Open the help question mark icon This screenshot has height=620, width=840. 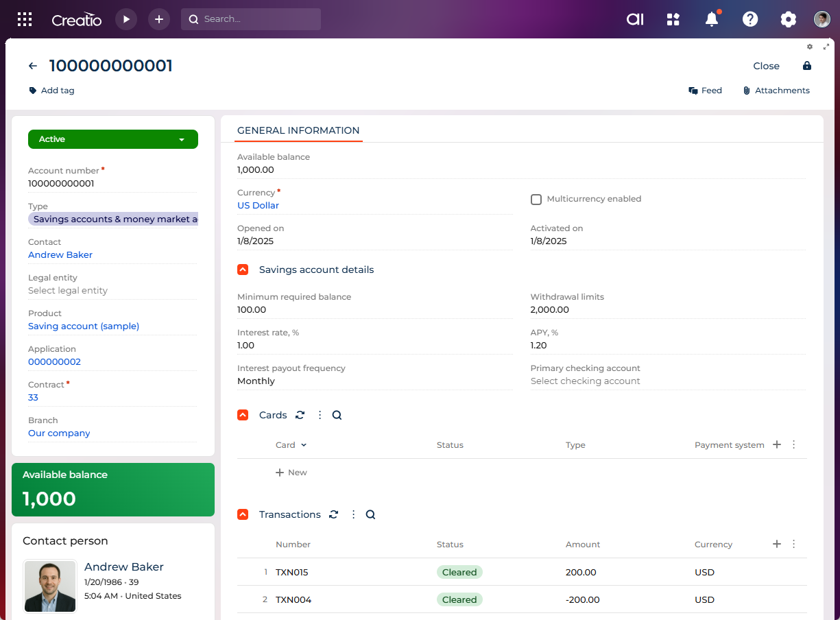coord(750,19)
